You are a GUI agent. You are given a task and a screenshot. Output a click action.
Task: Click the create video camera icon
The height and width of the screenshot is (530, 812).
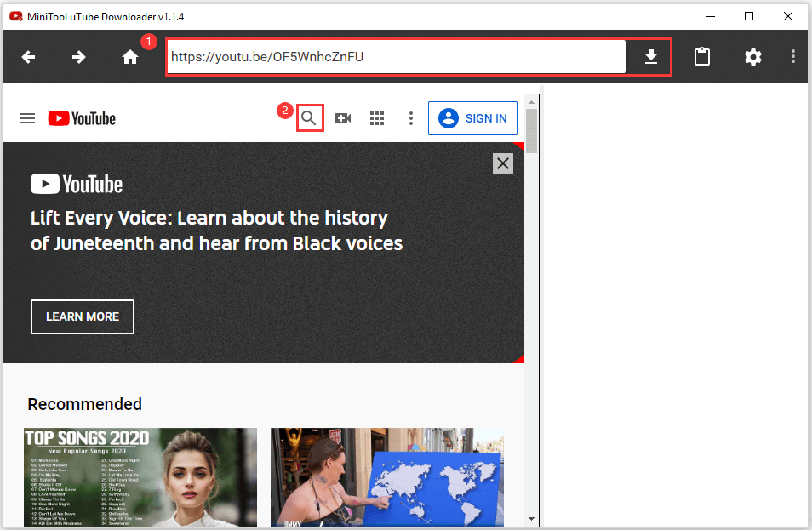tap(343, 118)
